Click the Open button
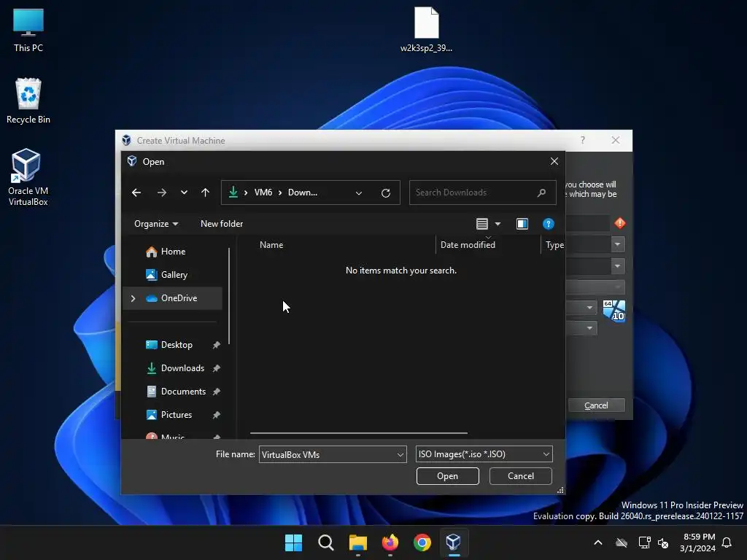Viewport: 747px width, 560px height. [x=447, y=476]
